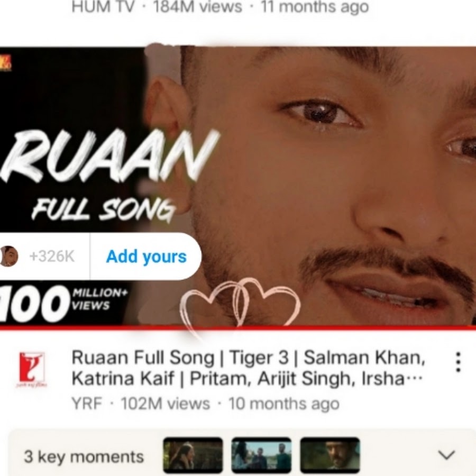Select the third key moment thumbnail

point(330,454)
